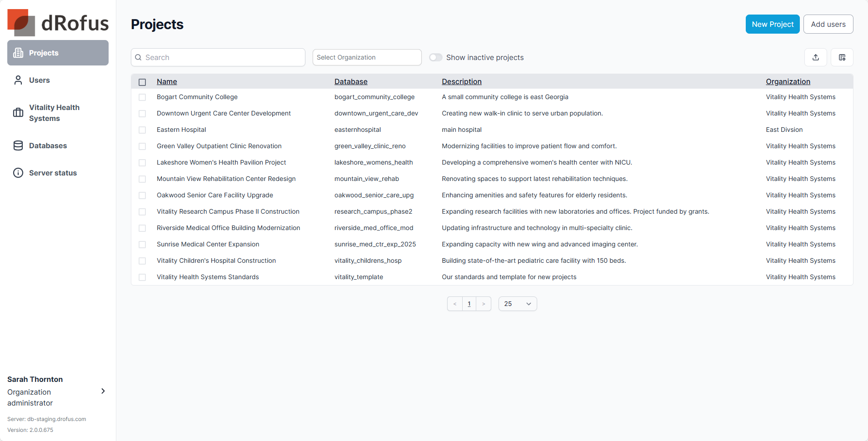Click the Add users button
This screenshot has width=868, height=441.
(x=828, y=24)
